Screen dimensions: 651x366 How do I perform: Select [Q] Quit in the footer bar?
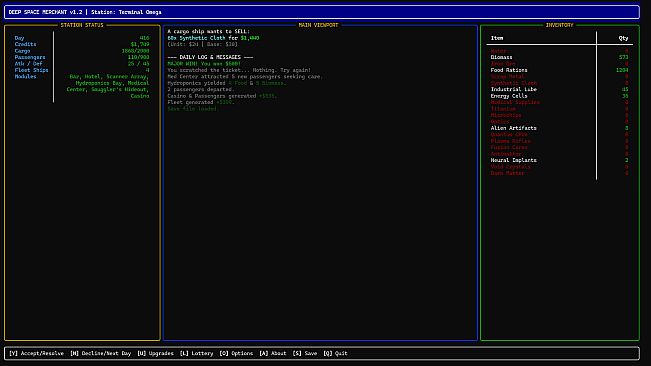pyautogui.click(x=335, y=353)
